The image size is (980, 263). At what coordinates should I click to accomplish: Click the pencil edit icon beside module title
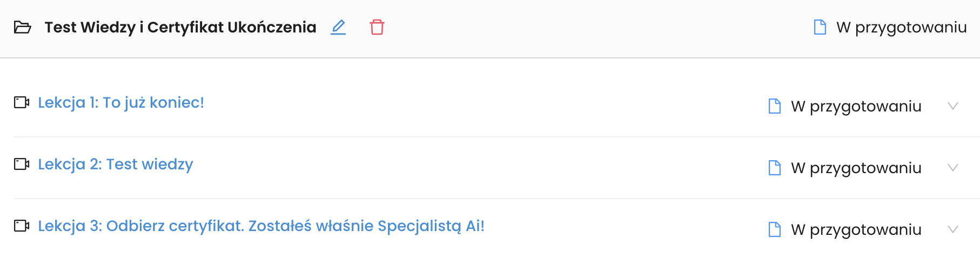(x=338, y=27)
